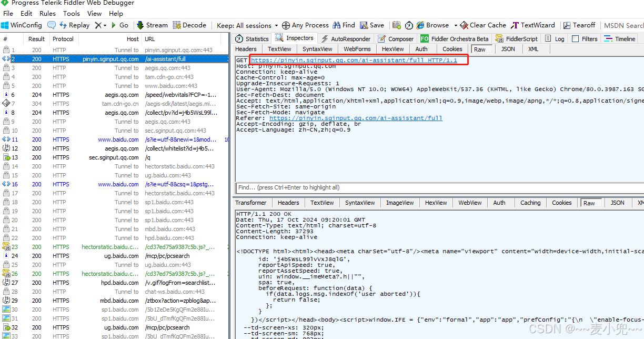Launch Browse with Internet Explorer icon
Viewport: 644px width, 339px height.
pyautogui.click(x=432, y=25)
